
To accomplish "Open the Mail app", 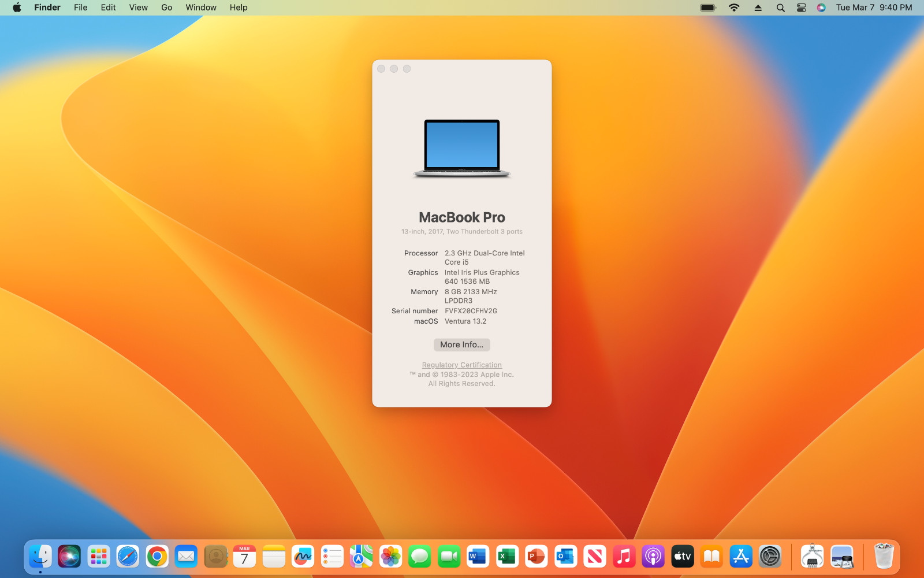I will point(186,557).
